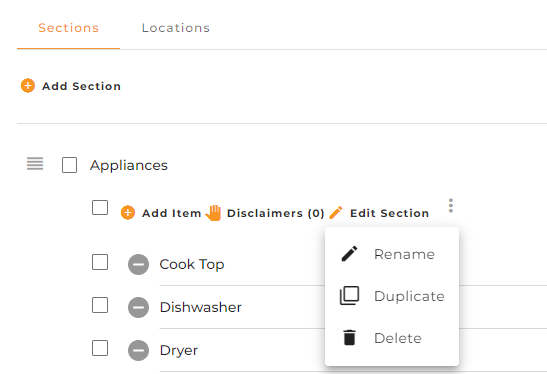Open the Sections tab
The image size is (547, 374).
(x=68, y=28)
